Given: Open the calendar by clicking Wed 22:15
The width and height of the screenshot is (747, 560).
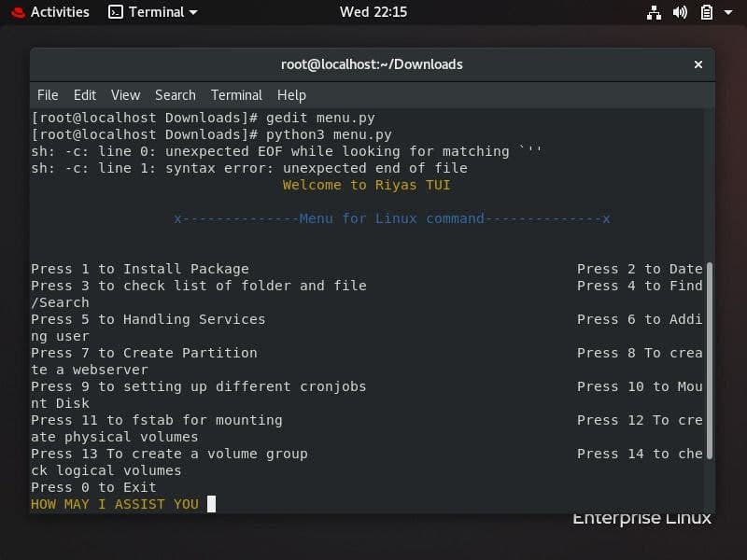Looking at the screenshot, I should coord(373,12).
